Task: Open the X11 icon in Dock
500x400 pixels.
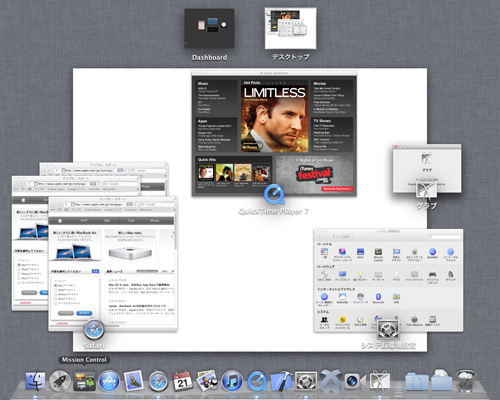Action: point(331,381)
